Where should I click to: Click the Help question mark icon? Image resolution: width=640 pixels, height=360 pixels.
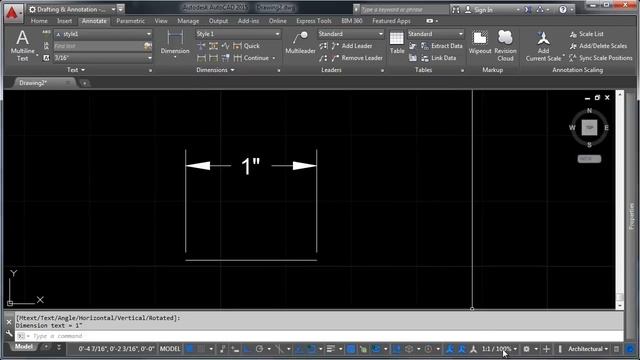[x=563, y=9]
